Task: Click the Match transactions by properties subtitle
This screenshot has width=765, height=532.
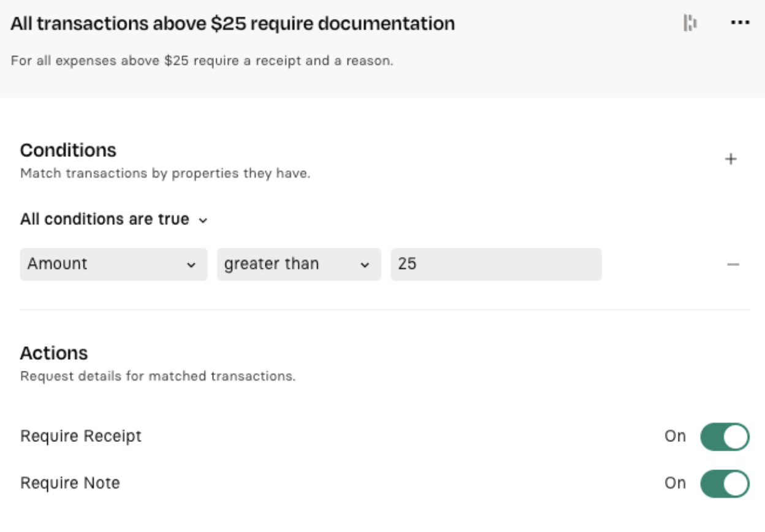Action: point(166,173)
